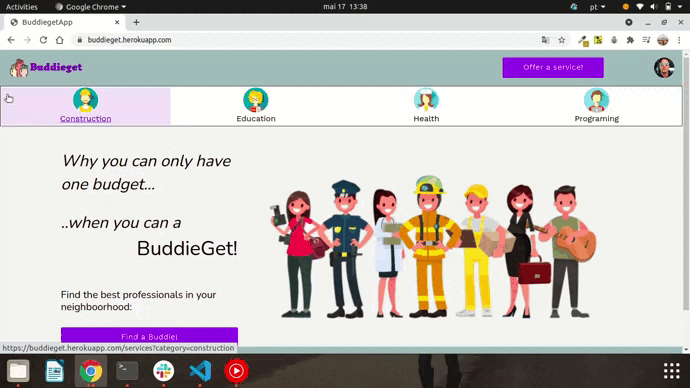
Task: Open Visual Studio Code from dock
Action: pos(200,371)
